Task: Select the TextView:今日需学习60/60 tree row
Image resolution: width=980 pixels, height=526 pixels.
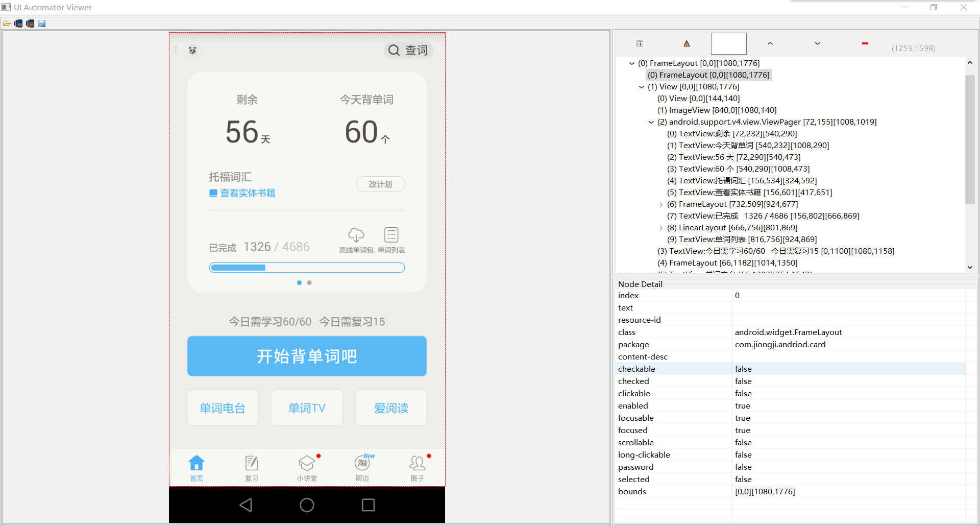Action: pos(776,251)
